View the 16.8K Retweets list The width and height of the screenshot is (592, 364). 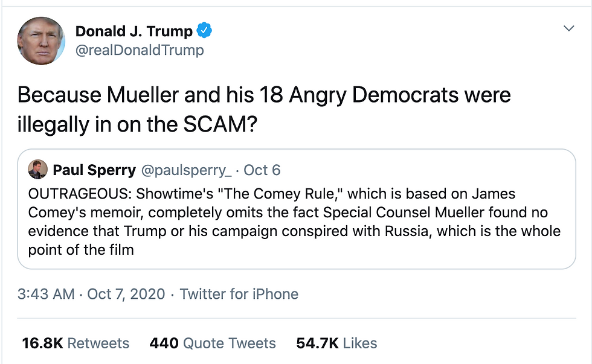pos(76,343)
